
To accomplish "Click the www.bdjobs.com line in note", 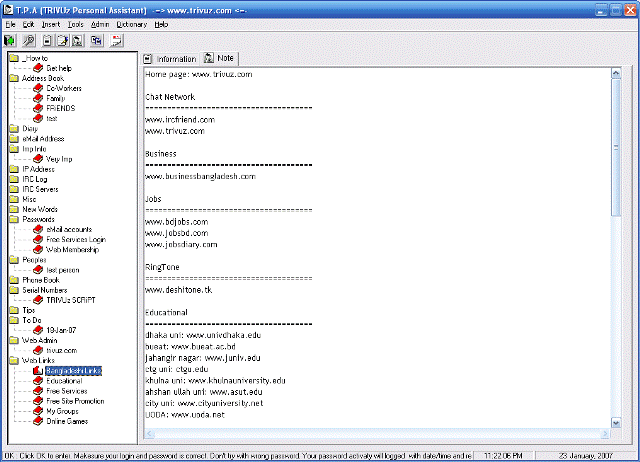I will click(x=176, y=222).
